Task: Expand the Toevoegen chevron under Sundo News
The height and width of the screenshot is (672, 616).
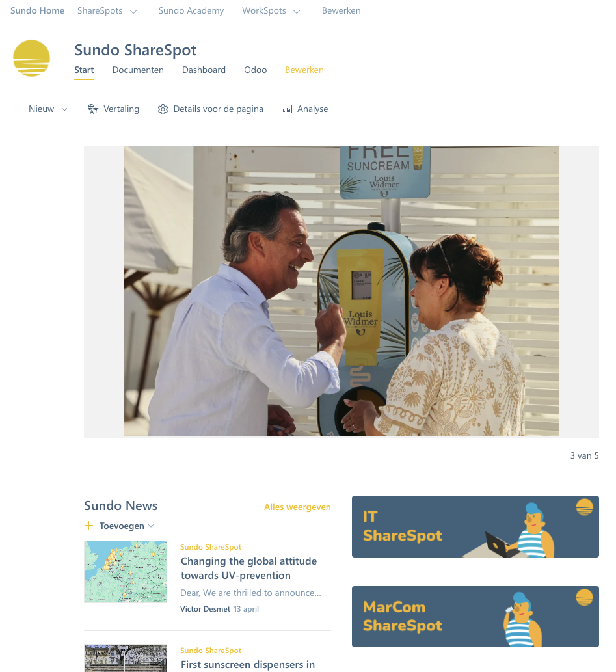Action: (x=151, y=526)
